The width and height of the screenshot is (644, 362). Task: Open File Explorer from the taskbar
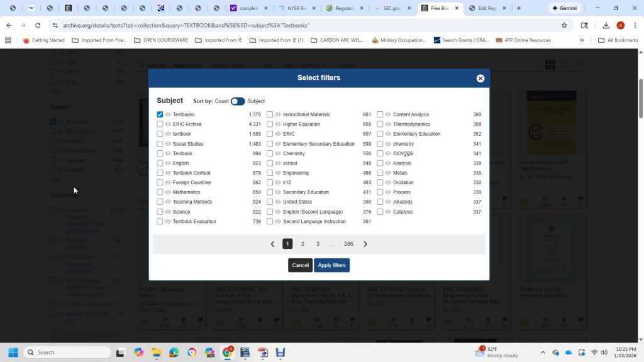(x=156, y=353)
